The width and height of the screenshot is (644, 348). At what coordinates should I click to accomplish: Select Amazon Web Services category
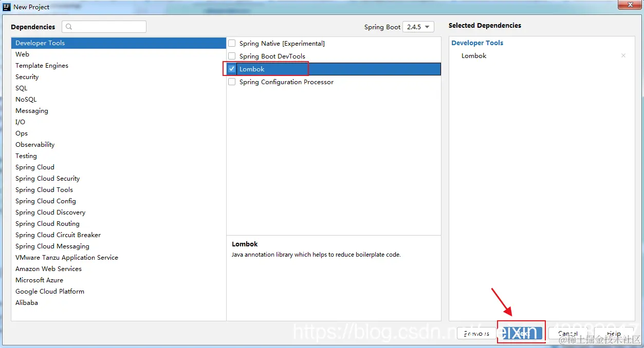(x=119, y=269)
